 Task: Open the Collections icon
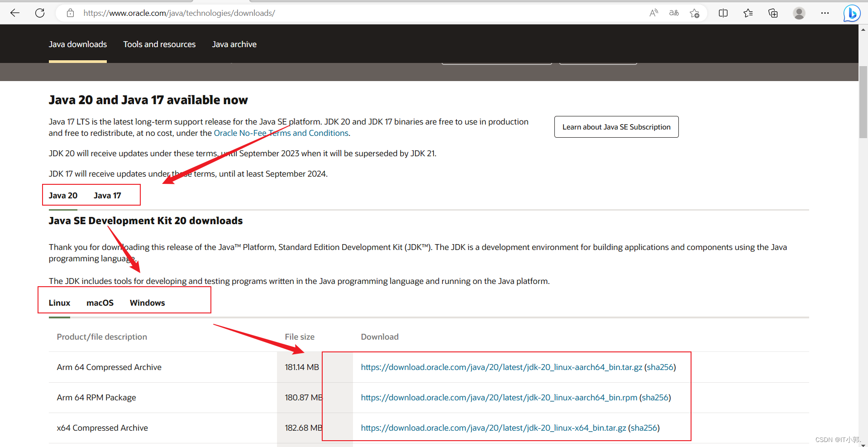773,13
